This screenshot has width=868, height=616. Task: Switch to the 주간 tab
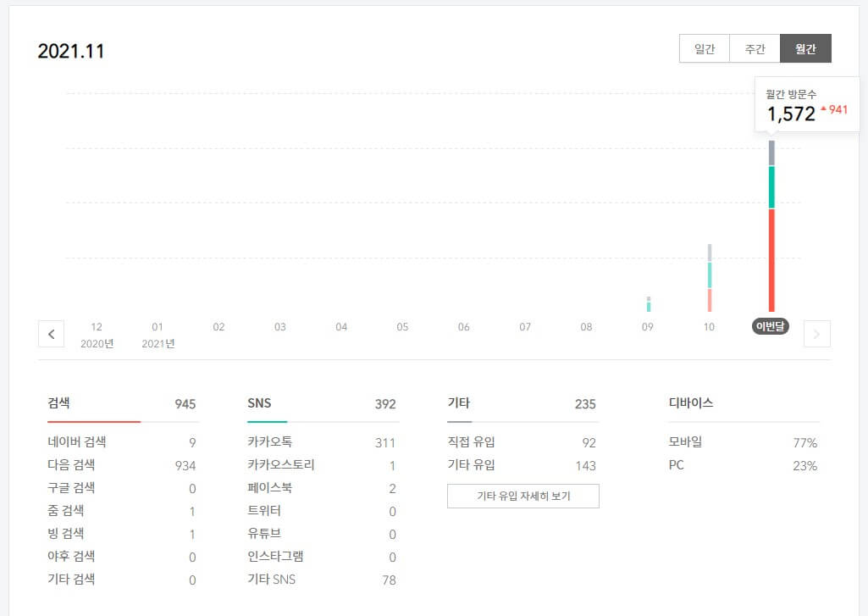[754, 48]
